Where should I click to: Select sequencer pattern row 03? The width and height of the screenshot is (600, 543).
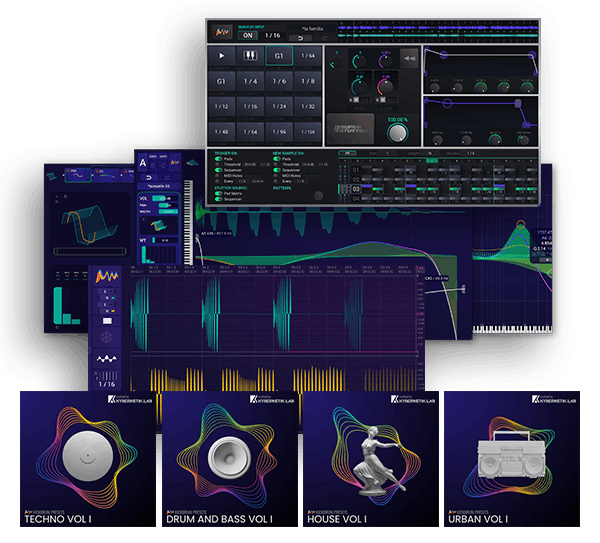coord(356,189)
